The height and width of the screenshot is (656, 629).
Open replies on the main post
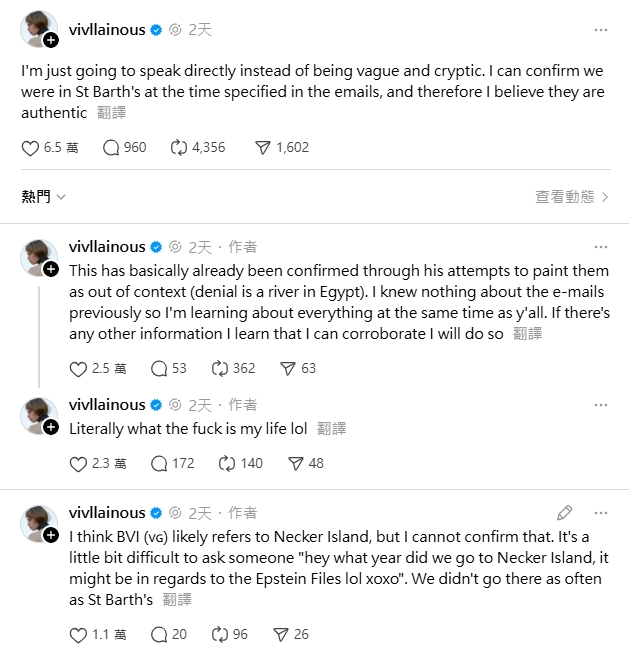point(112,148)
